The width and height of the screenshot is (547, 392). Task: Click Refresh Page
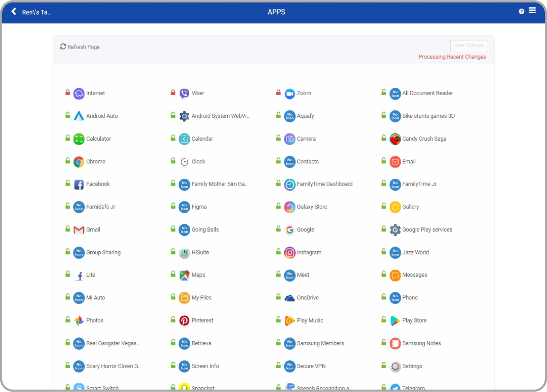pos(80,47)
